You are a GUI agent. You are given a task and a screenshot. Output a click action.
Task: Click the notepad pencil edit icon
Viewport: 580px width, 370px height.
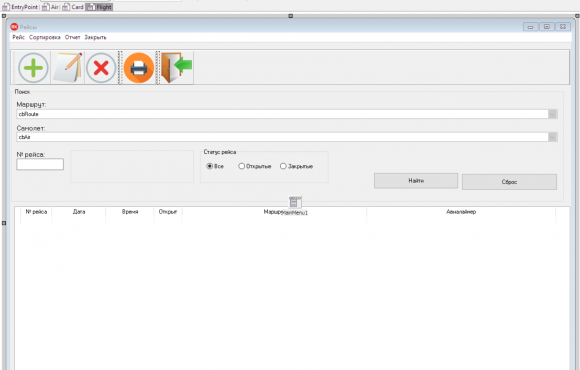click(68, 67)
